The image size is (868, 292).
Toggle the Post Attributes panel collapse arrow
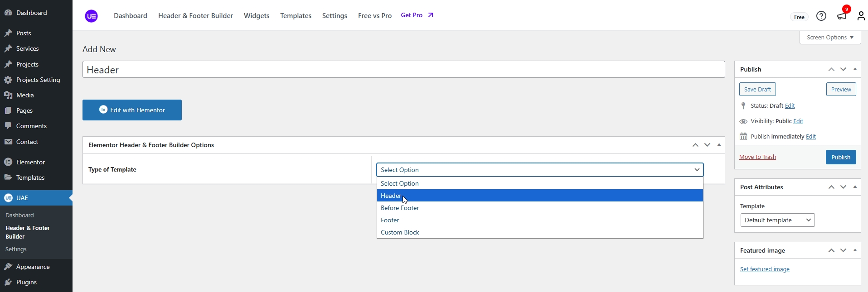(855, 187)
